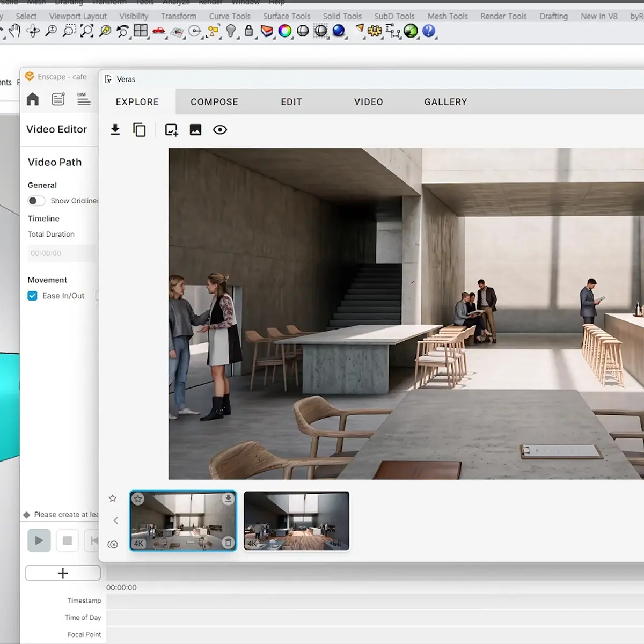Open the Enscape home icon
The height and width of the screenshot is (644, 644).
(33, 99)
